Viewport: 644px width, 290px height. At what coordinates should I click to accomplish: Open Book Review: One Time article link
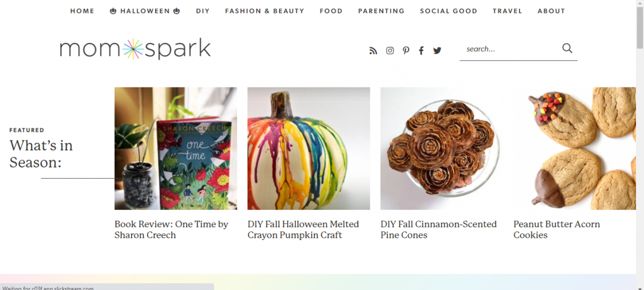pyautogui.click(x=171, y=229)
